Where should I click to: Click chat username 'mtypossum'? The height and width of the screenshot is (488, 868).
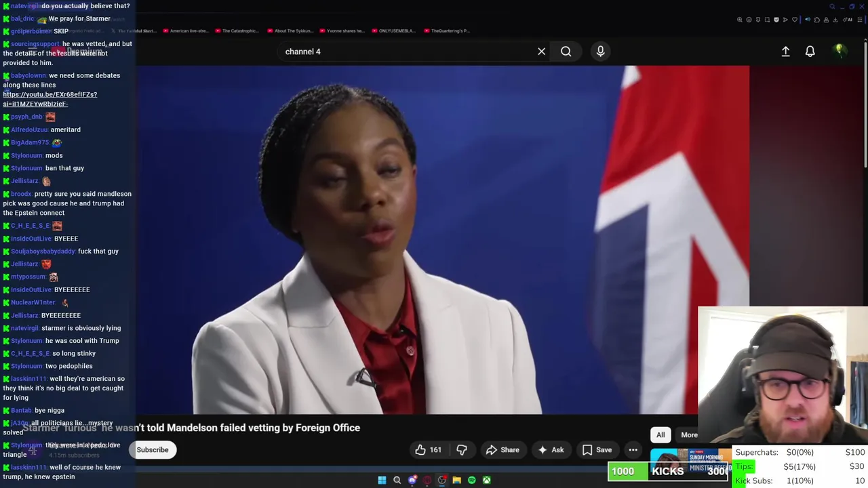[28, 277]
